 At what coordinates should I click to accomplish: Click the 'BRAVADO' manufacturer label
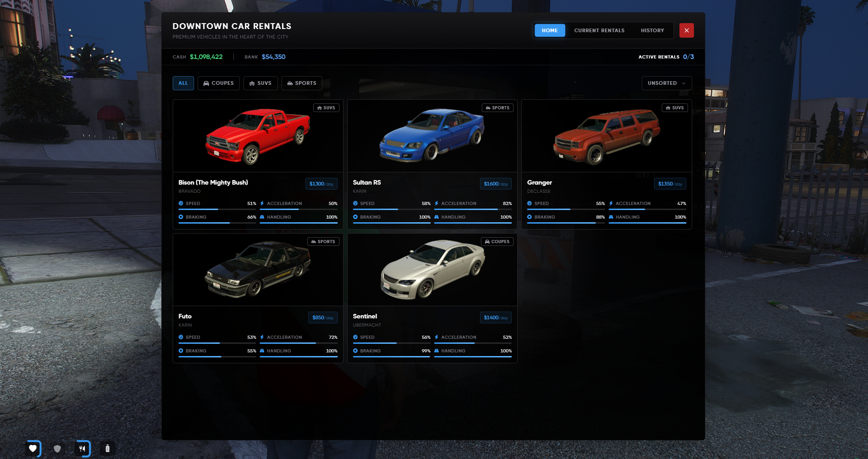189,191
